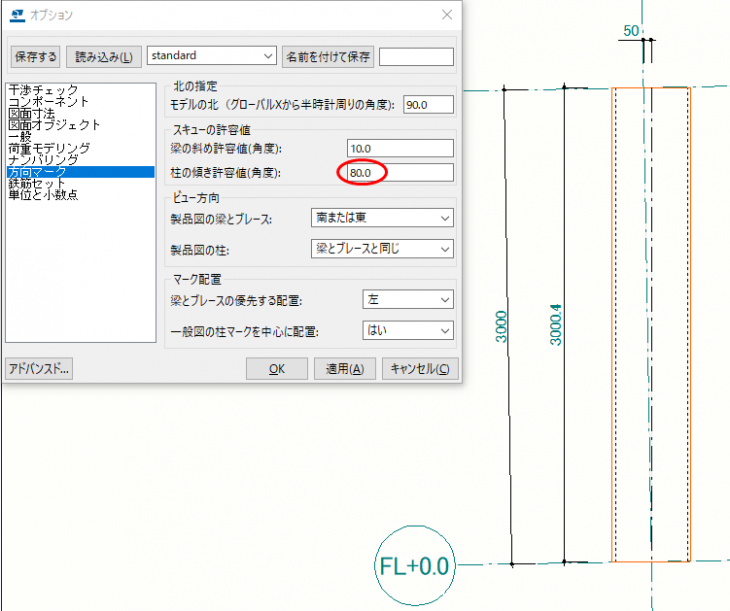Click the キャンセル(C) button
Viewport: 730px width, 611px height.
[x=420, y=369]
